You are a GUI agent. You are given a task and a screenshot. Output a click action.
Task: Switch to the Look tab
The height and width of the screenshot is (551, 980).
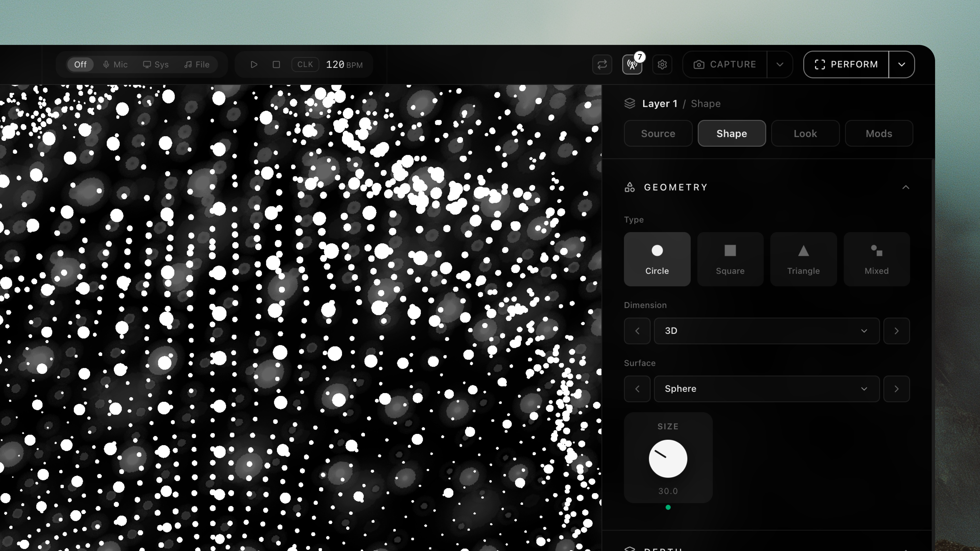(x=805, y=133)
